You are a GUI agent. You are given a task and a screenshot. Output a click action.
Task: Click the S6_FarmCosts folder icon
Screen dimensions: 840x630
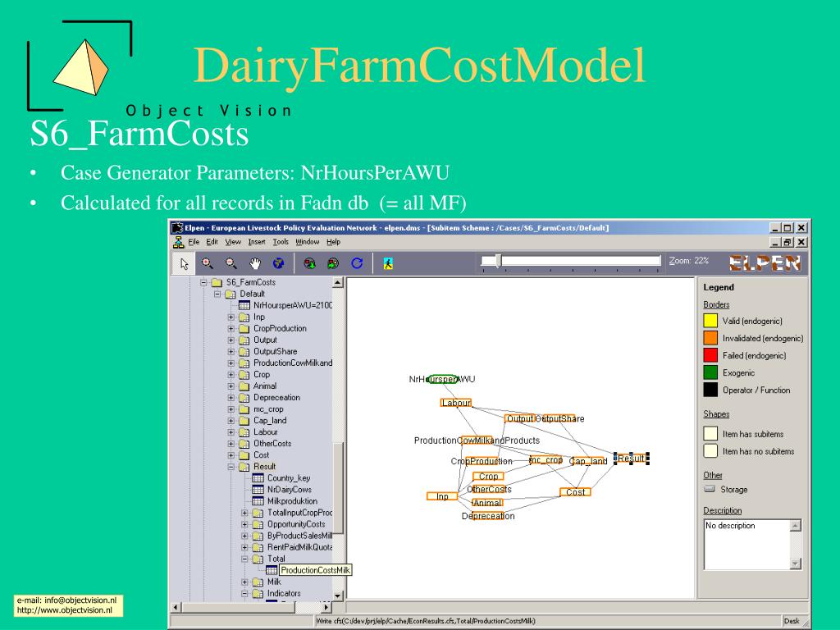pyautogui.click(x=217, y=282)
